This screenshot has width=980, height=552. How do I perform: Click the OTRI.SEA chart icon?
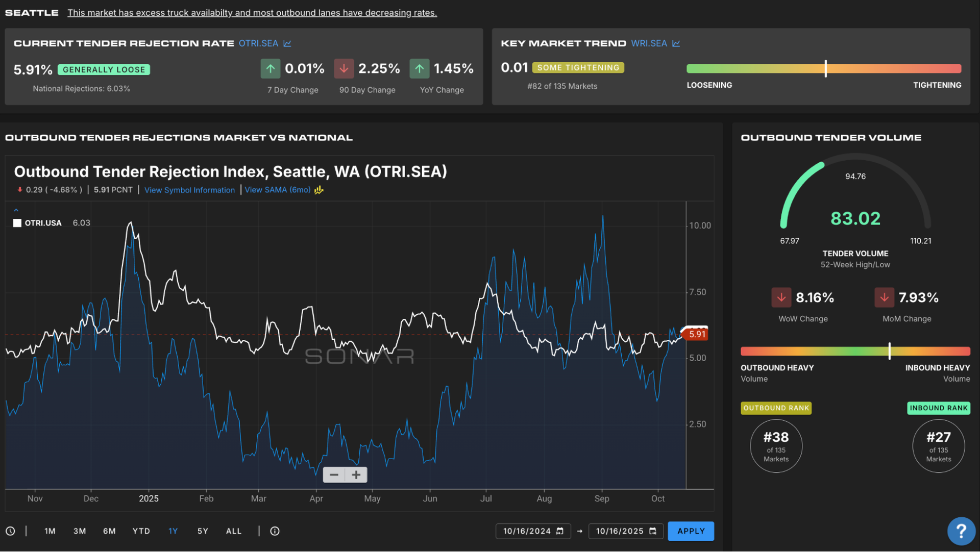pos(287,43)
